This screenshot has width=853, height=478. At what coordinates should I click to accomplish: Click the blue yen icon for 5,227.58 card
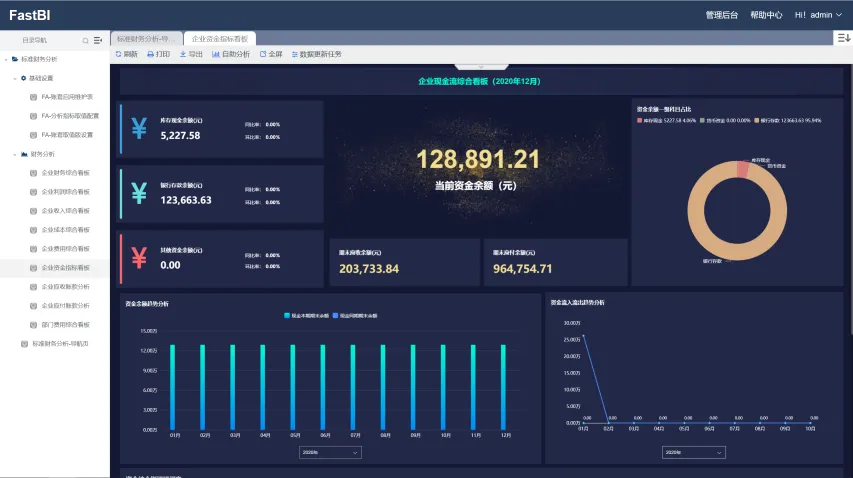click(x=139, y=129)
